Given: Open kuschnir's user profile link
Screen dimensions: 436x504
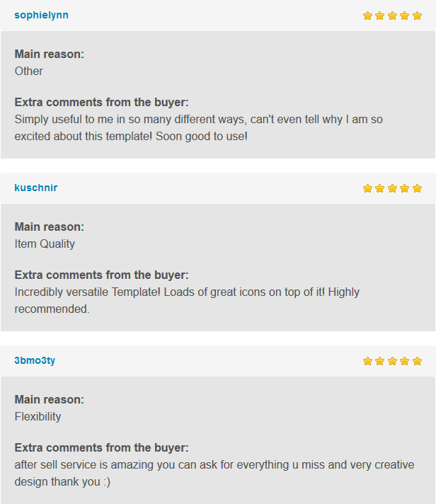Looking at the screenshot, I should click(x=36, y=188).
